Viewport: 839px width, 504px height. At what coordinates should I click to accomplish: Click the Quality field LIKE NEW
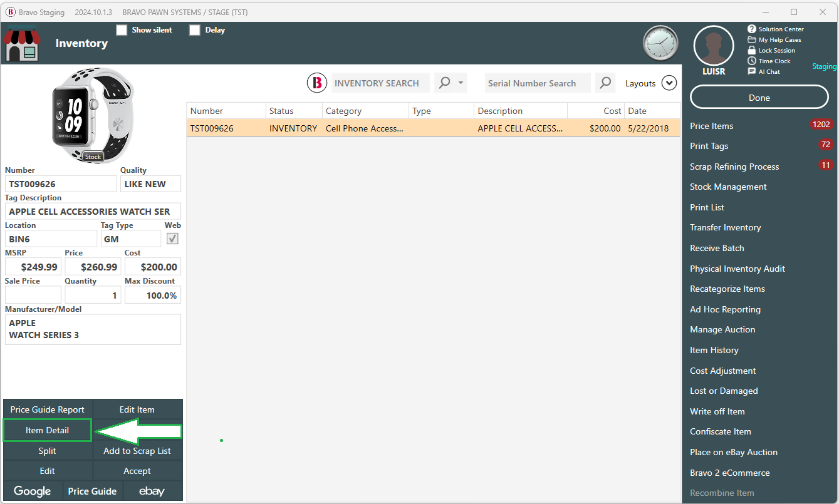pyautogui.click(x=150, y=184)
